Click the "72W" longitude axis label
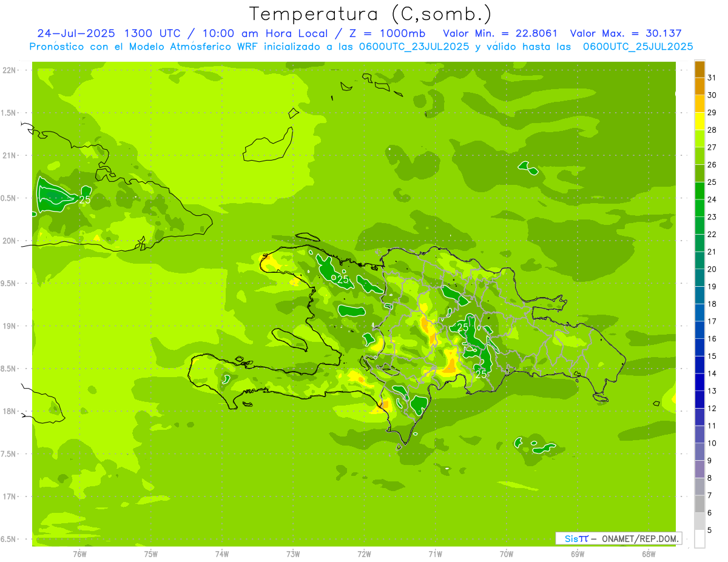728x562 pixels. 364,554
